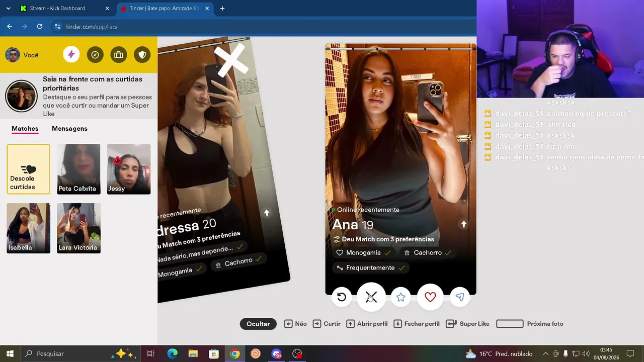Open File Explorer from the taskbar

[193, 353]
